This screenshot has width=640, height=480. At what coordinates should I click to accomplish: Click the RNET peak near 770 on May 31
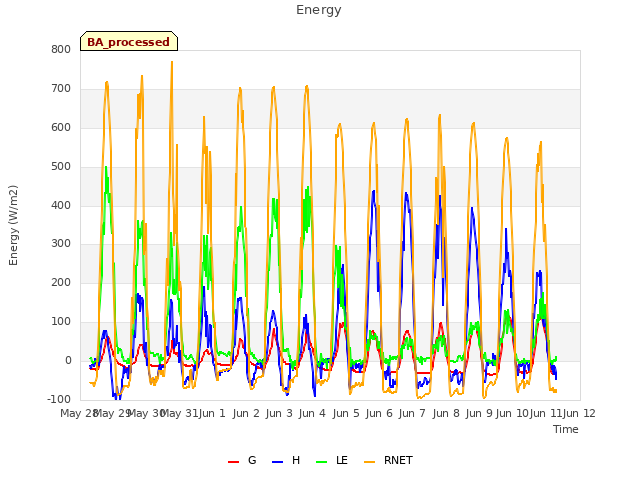click(x=172, y=62)
